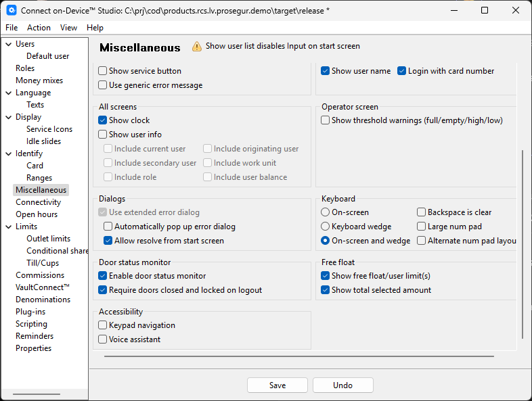
Task: Enable Voice assistant accessibility option
Action: 103,339
